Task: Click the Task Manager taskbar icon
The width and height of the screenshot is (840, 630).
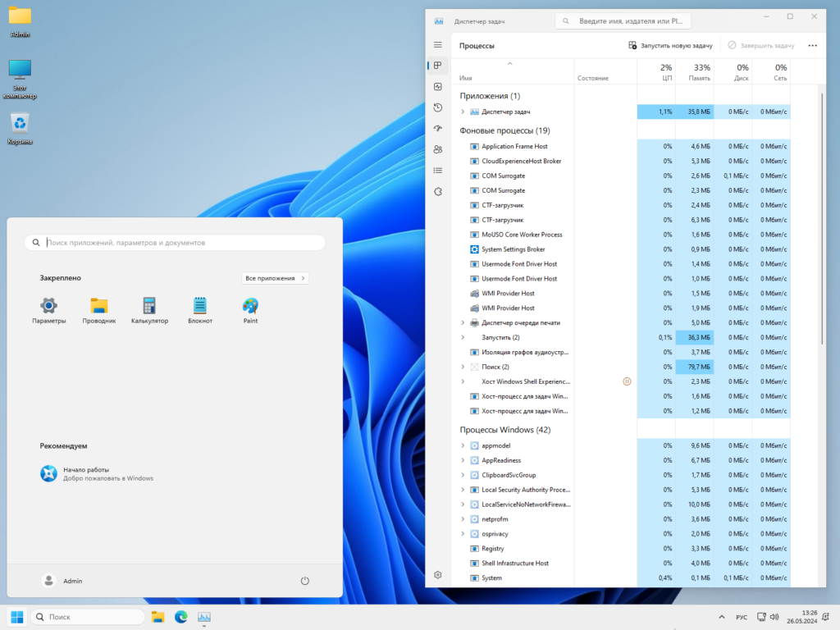Action: [x=204, y=617]
